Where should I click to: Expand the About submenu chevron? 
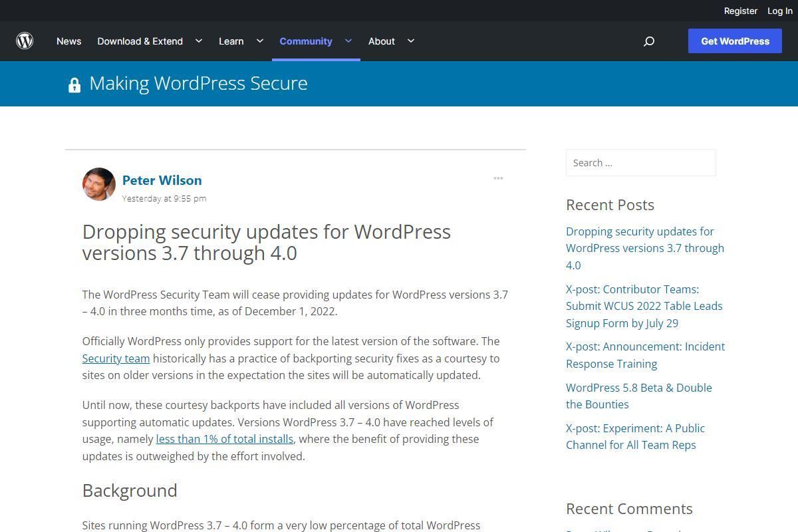(x=410, y=41)
